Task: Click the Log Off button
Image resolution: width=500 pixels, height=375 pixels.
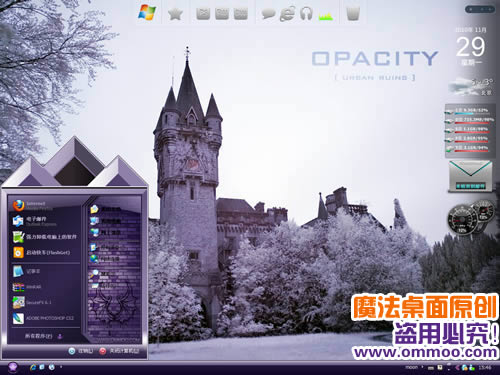Action: (80, 351)
